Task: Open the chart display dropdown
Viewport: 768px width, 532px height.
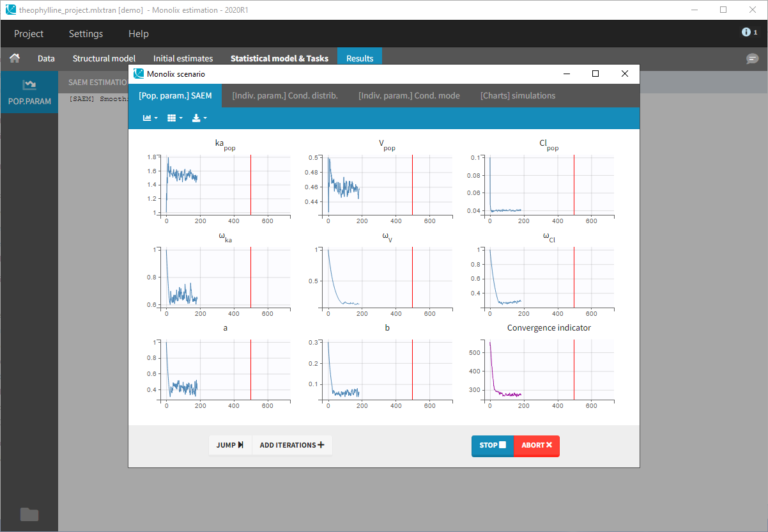Action: coord(150,118)
